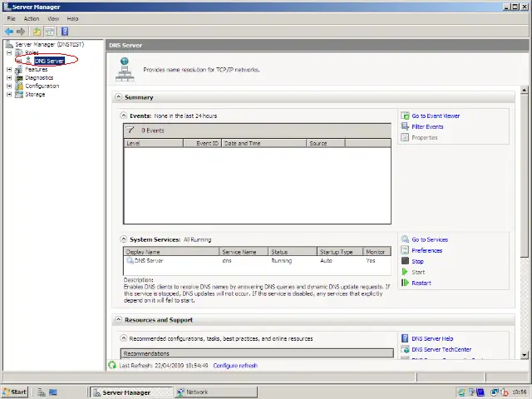The image size is (532, 399).
Task: Click the Features tree node icon
Action: point(19,69)
